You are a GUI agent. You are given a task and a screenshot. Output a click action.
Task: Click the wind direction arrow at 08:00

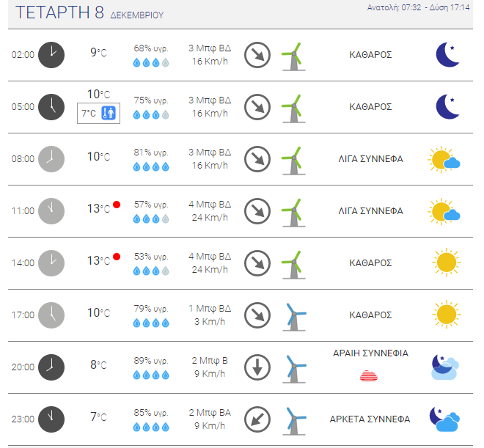[257, 159]
